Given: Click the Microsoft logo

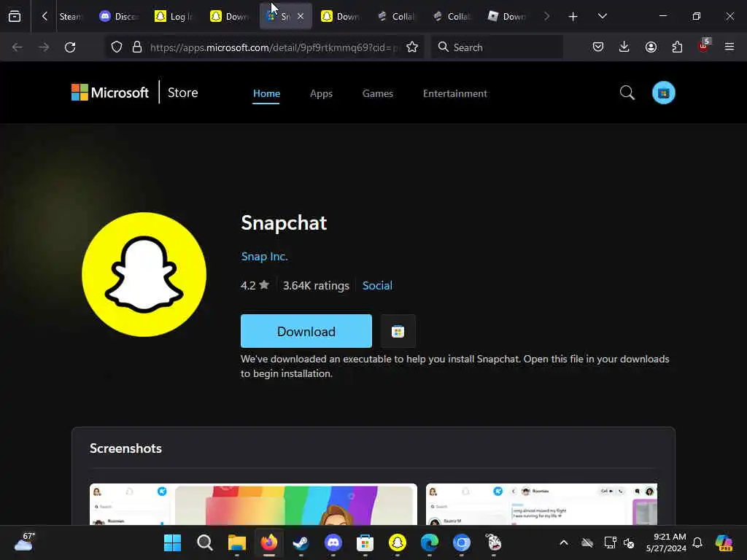Looking at the screenshot, I should tap(110, 93).
